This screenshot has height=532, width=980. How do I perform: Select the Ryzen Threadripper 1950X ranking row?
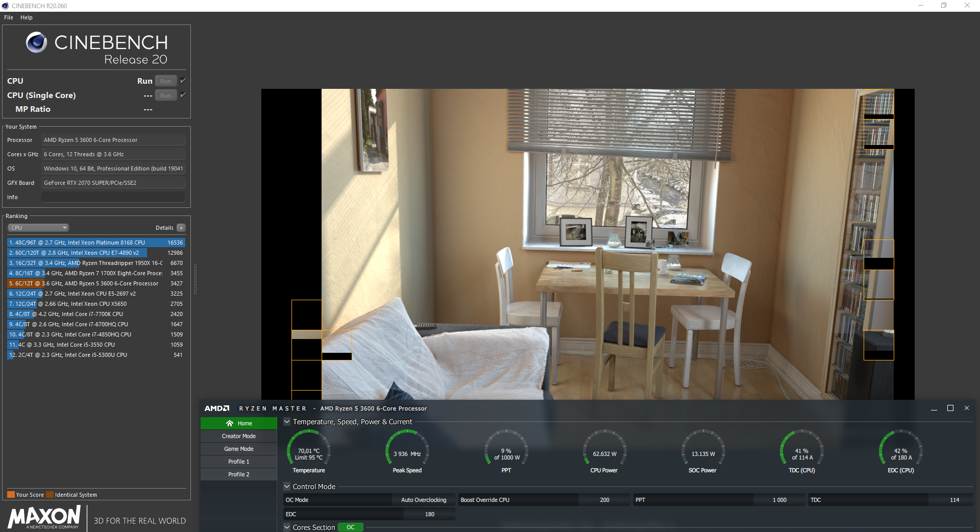(96, 263)
